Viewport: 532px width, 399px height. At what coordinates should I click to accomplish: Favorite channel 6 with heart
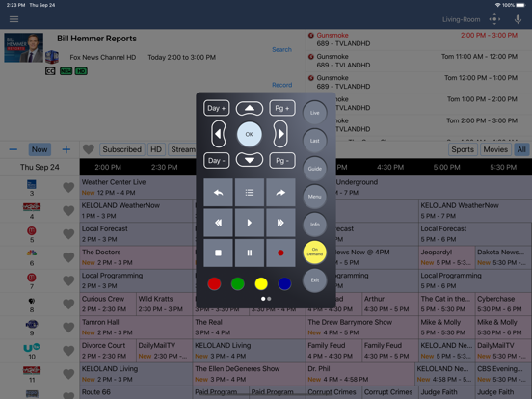[68, 257]
